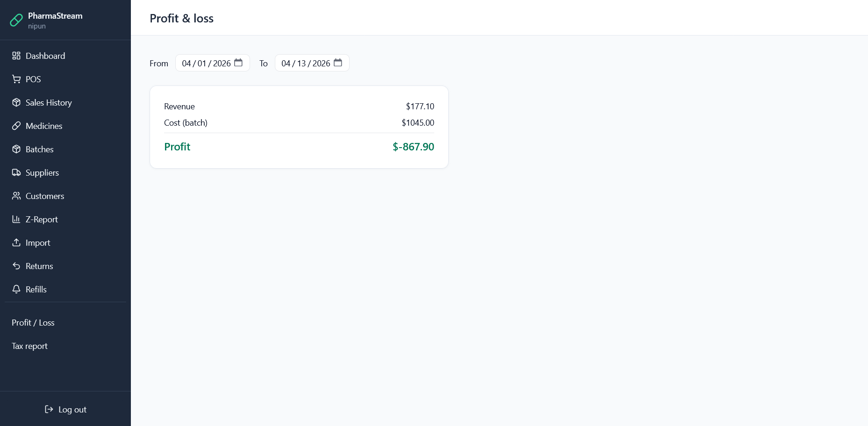Screen dimensions: 868x426
Task: Click the Dashboard grid icon
Action: point(16,56)
